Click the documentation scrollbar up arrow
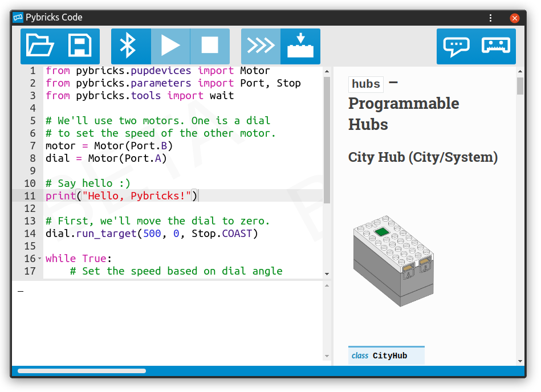This screenshot has width=541, height=392. 520,71
